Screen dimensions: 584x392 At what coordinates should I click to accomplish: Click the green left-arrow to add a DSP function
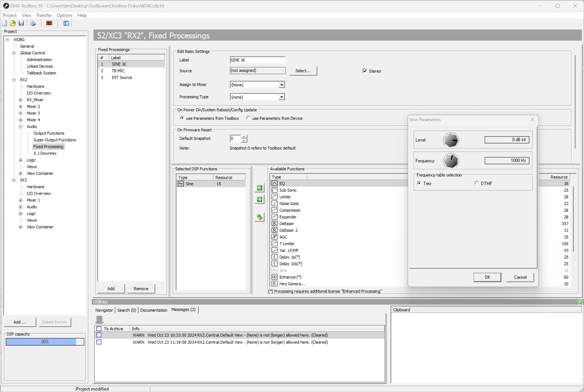[259, 188]
